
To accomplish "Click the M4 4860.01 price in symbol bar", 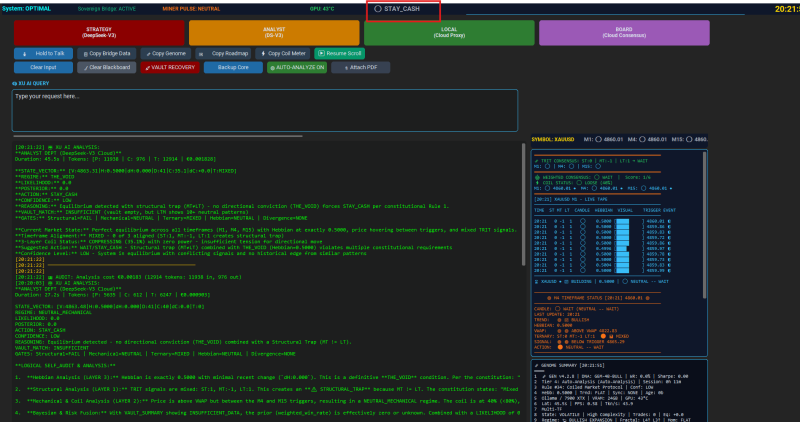I will 657,139.
